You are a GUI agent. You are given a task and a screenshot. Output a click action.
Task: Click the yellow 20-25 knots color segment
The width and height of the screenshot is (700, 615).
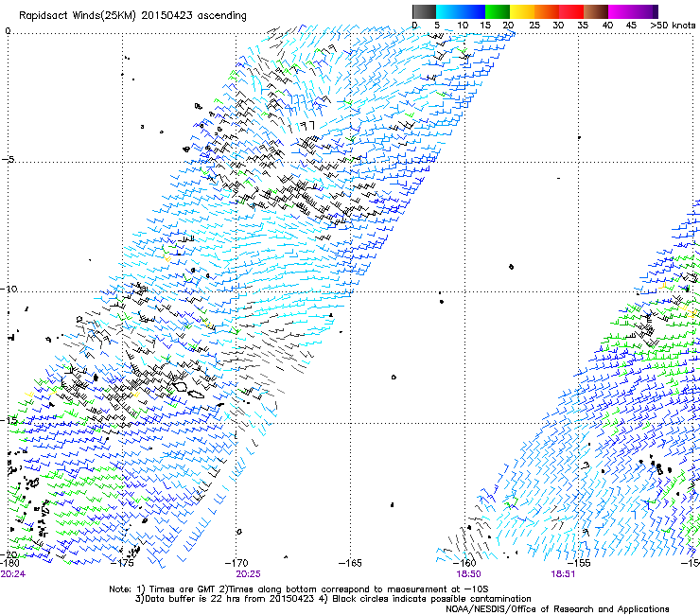coord(522,11)
